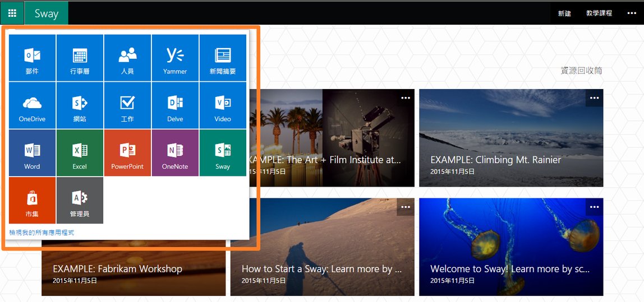
Task: Launch the PowerPoint tile
Action: [x=127, y=152]
